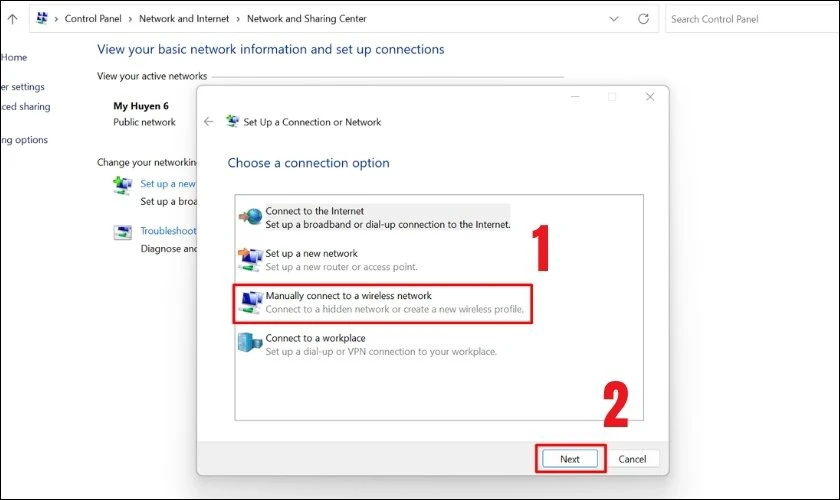This screenshot has height=500, width=840.
Task: Click 'Set up a dial-up or VPN connection' description
Action: pos(381,352)
